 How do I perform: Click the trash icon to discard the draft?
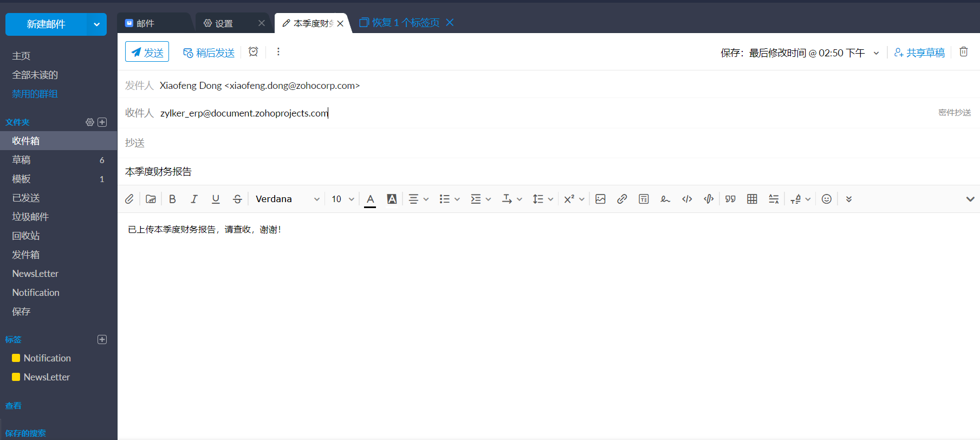click(963, 52)
